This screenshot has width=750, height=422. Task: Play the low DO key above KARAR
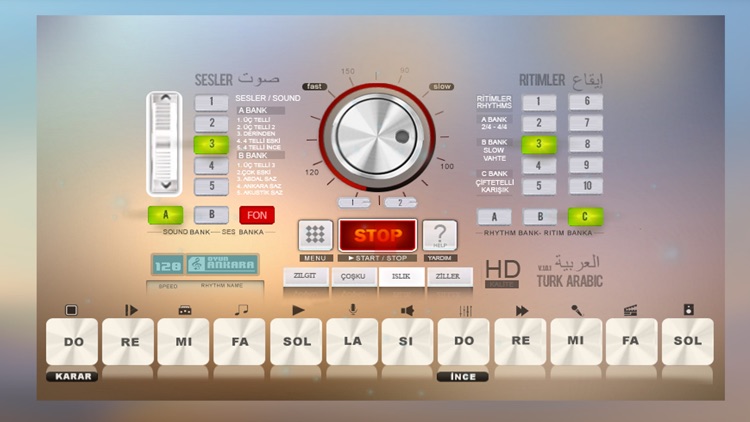[x=72, y=342]
